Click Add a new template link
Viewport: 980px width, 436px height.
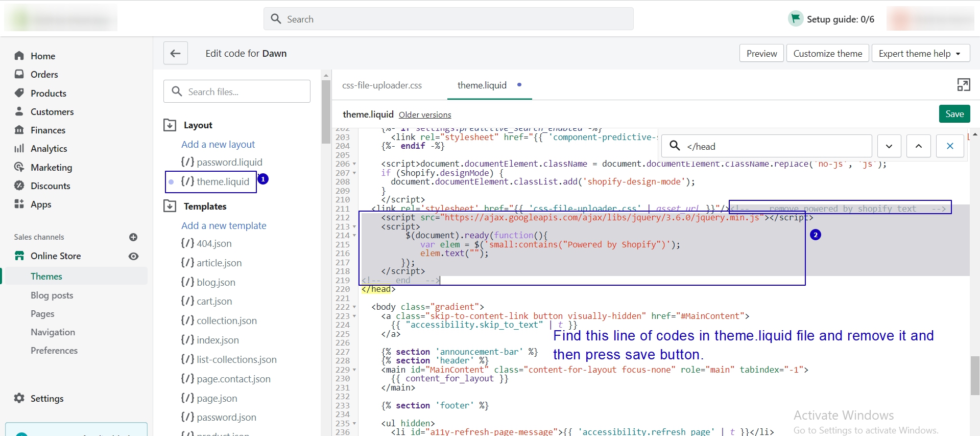[x=224, y=225]
